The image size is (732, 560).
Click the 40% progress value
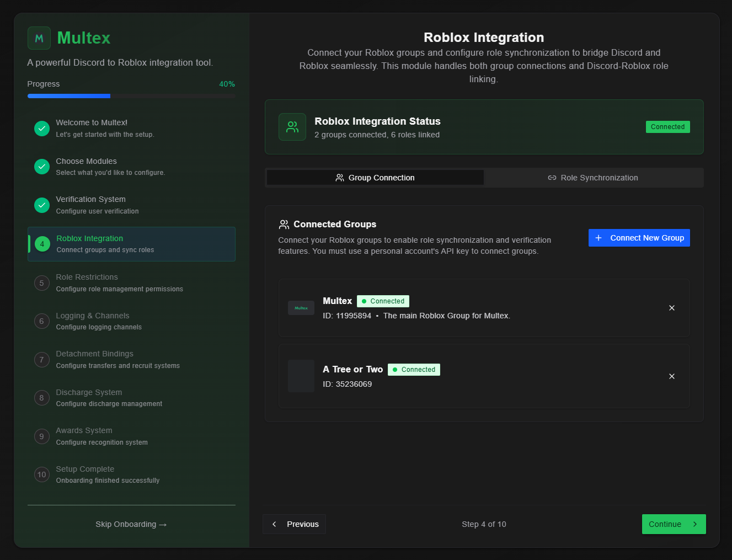tap(227, 84)
